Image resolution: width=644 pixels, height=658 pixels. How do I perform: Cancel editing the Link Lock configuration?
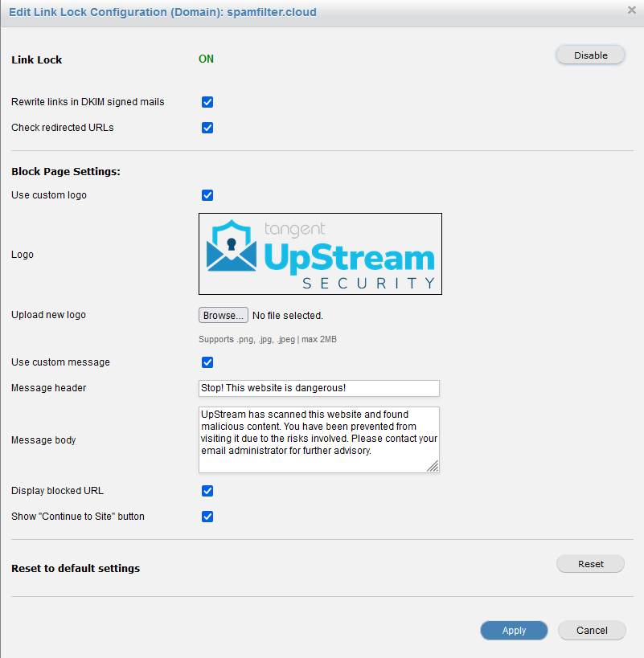(592, 631)
